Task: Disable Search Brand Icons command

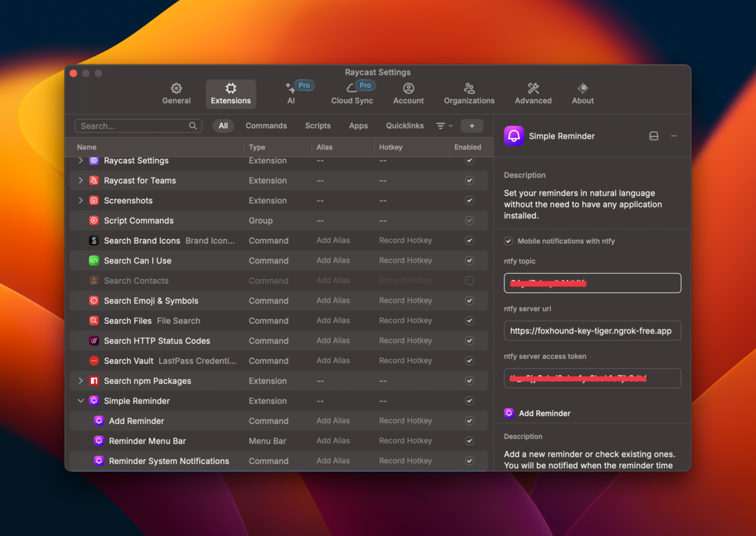Action: click(x=469, y=240)
